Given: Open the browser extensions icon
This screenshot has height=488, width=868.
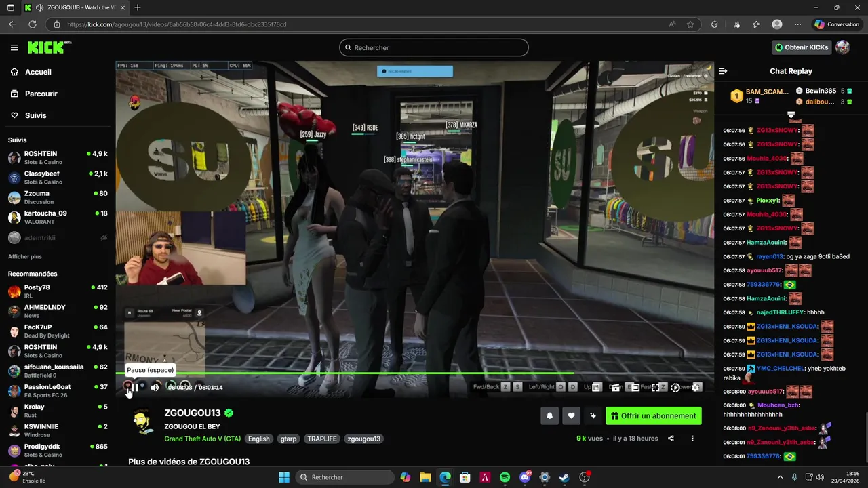Looking at the screenshot, I should [x=714, y=24].
